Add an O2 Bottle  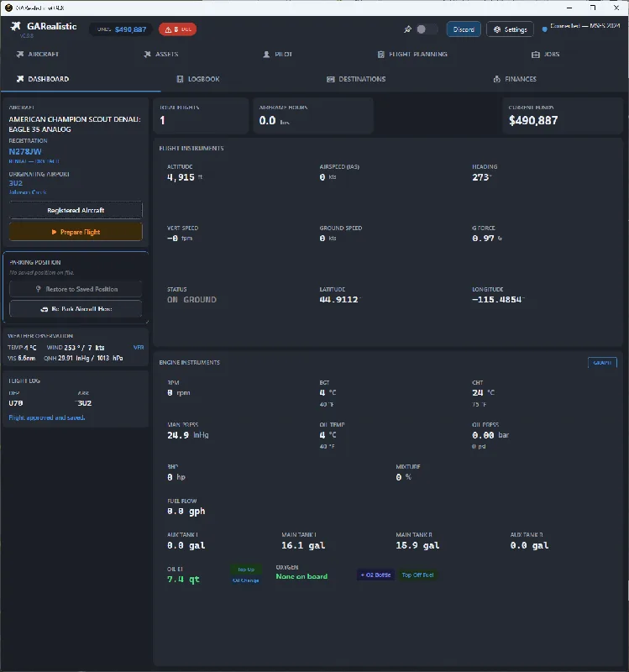(x=375, y=575)
